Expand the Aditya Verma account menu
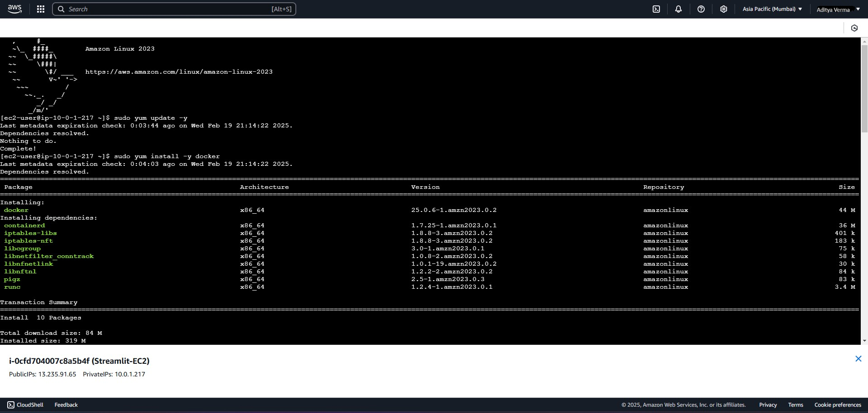 coord(838,9)
